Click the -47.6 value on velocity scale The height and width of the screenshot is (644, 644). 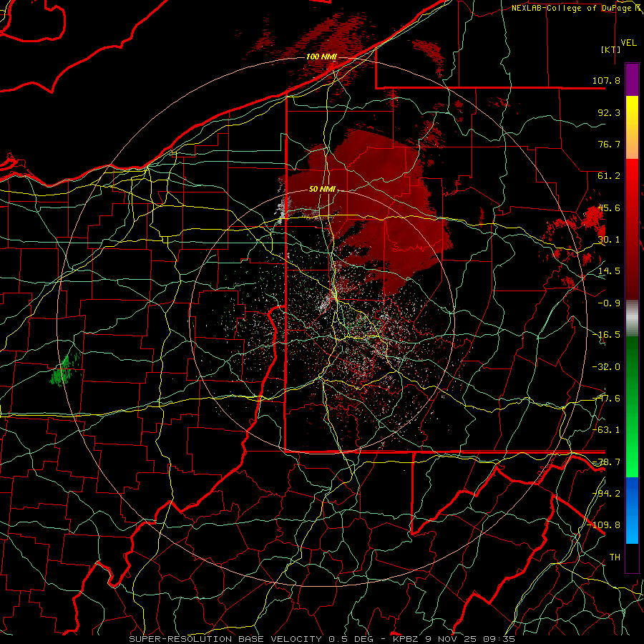[606, 399]
